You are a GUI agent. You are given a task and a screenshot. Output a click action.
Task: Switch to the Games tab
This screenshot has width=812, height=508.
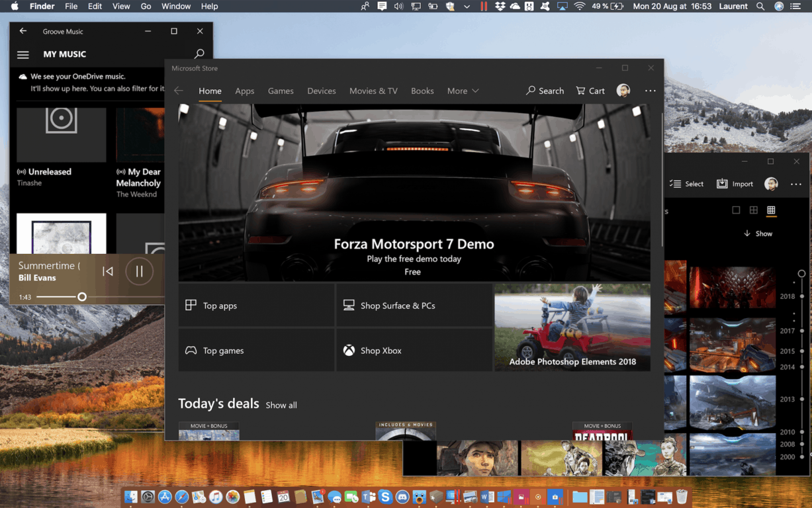coord(281,91)
